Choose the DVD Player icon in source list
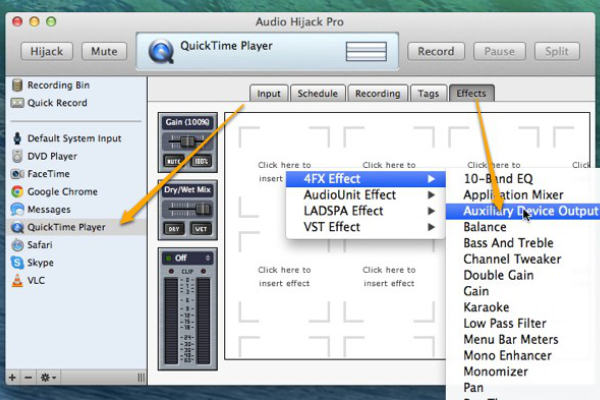This screenshot has height=400, width=600. (17, 156)
